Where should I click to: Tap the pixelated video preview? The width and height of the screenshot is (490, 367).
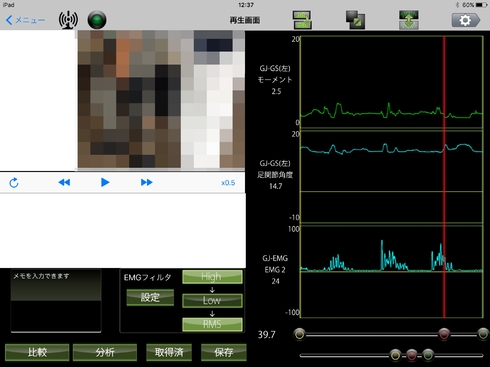tap(161, 99)
